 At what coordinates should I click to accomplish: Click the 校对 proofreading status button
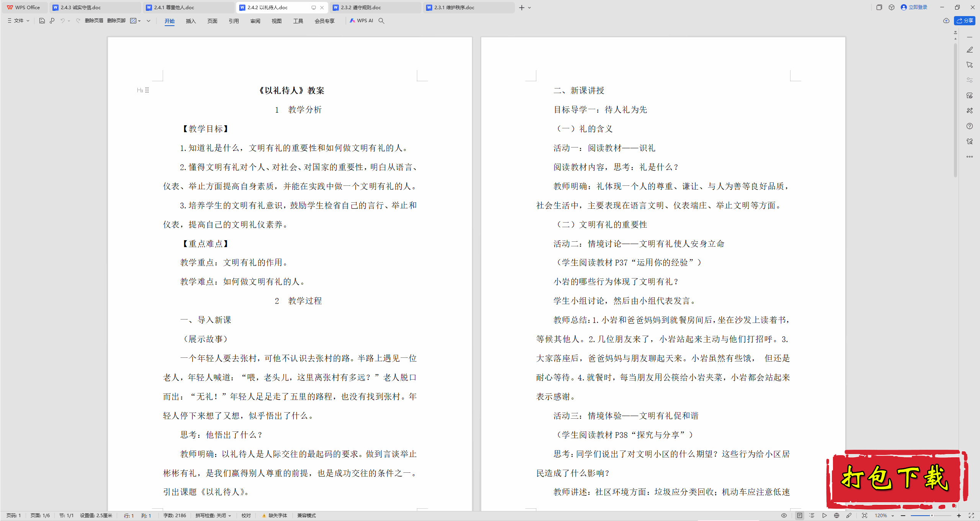[x=246, y=516]
